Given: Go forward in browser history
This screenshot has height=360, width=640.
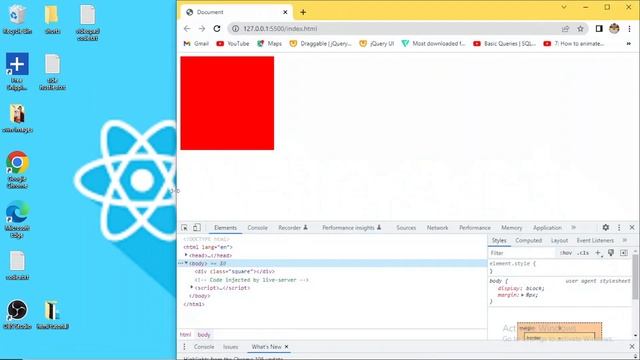Looking at the screenshot, I should pyautogui.click(x=202, y=29).
